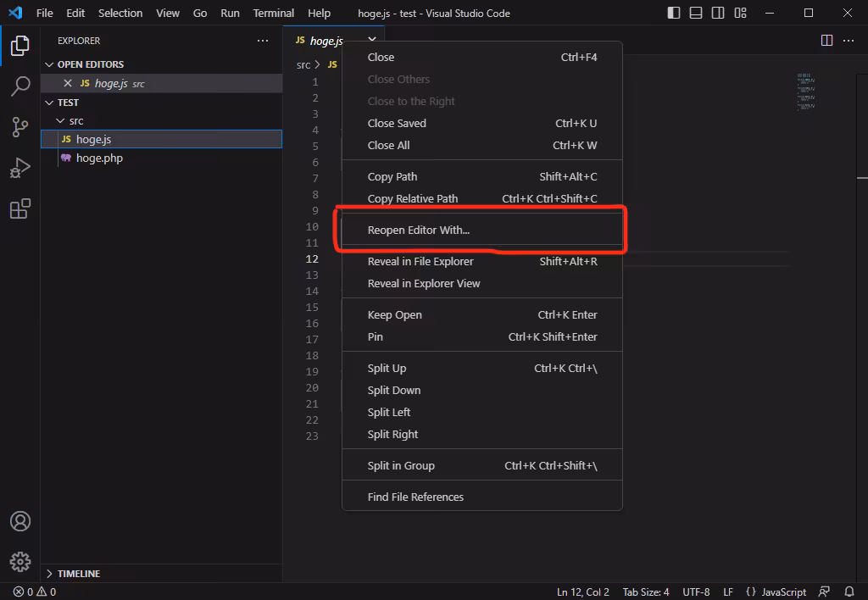Choose Pin from context menu
The width and height of the screenshot is (868, 600).
pyautogui.click(x=482, y=336)
